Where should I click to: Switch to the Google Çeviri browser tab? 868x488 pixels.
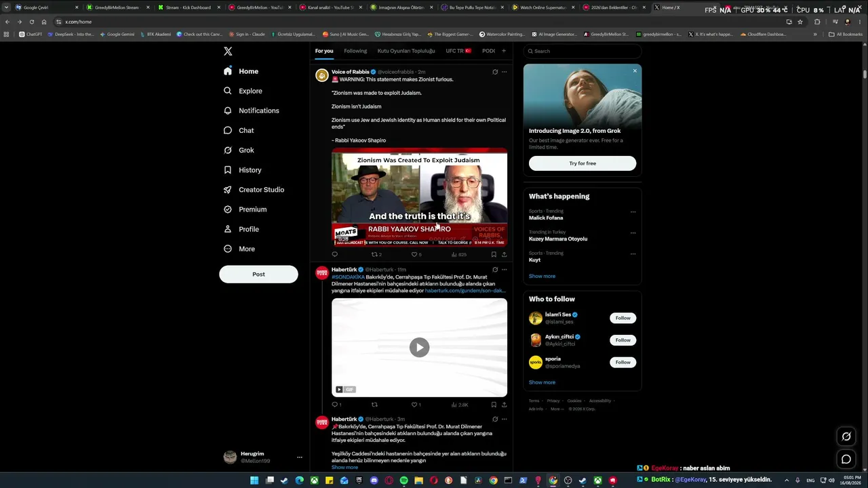pyautogui.click(x=46, y=7)
